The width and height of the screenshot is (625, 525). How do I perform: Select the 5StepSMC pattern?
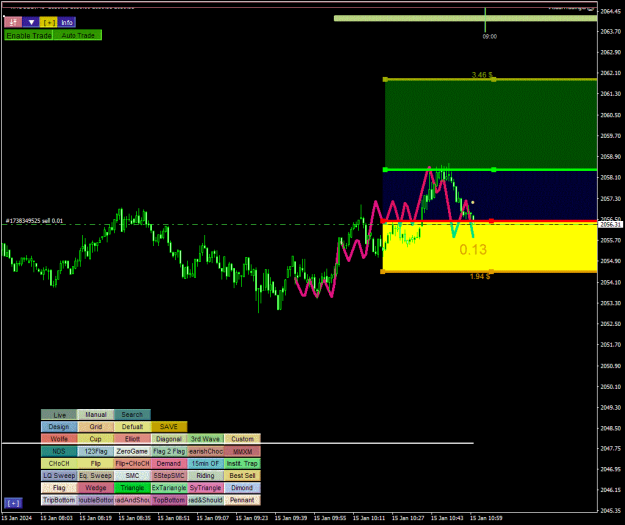click(x=169, y=476)
